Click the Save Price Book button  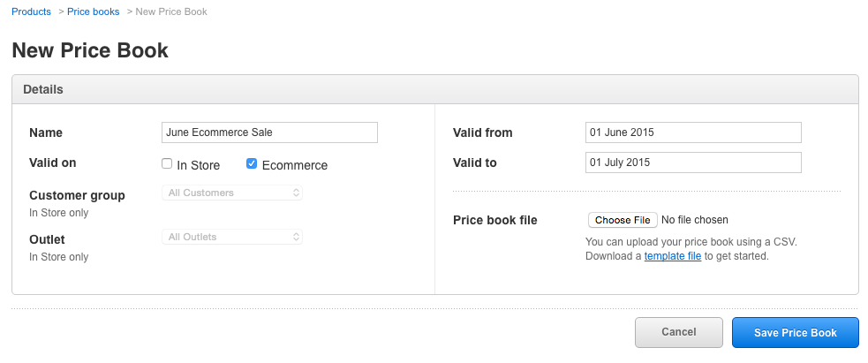pos(795,333)
